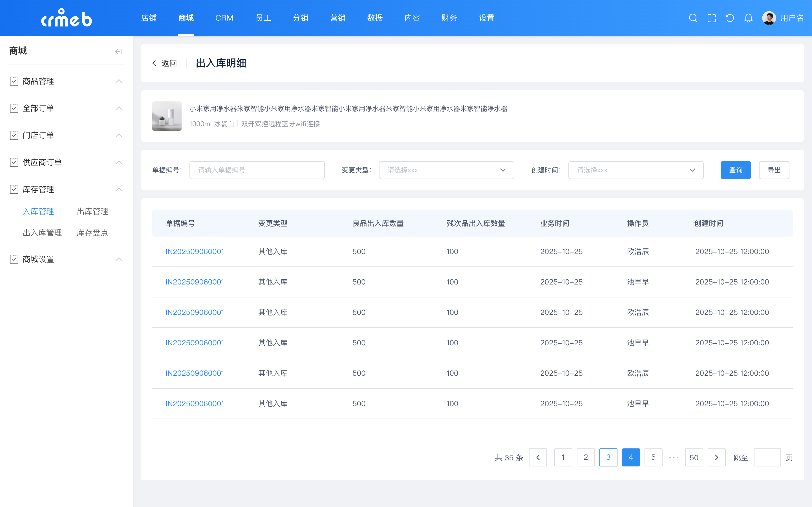Click the crmeb logo

tap(67, 18)
